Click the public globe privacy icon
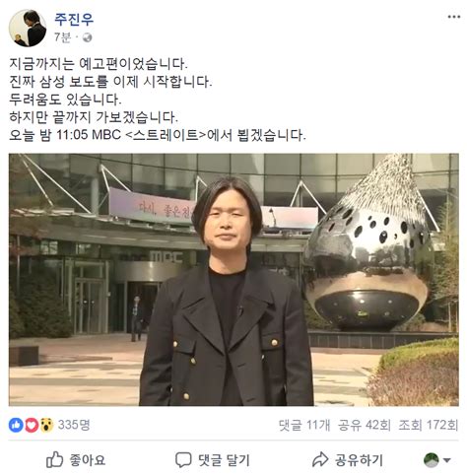467x476 pixels. [87, 37]
